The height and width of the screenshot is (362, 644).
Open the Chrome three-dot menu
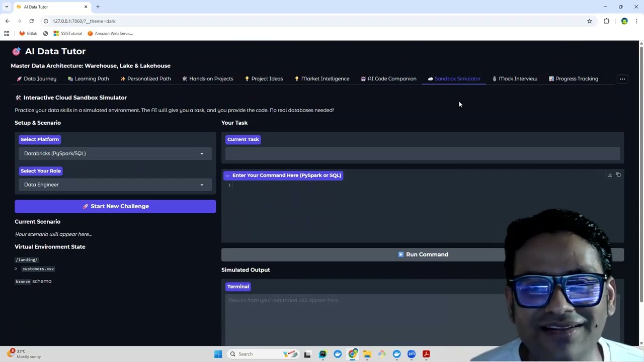tap(636, 21)
